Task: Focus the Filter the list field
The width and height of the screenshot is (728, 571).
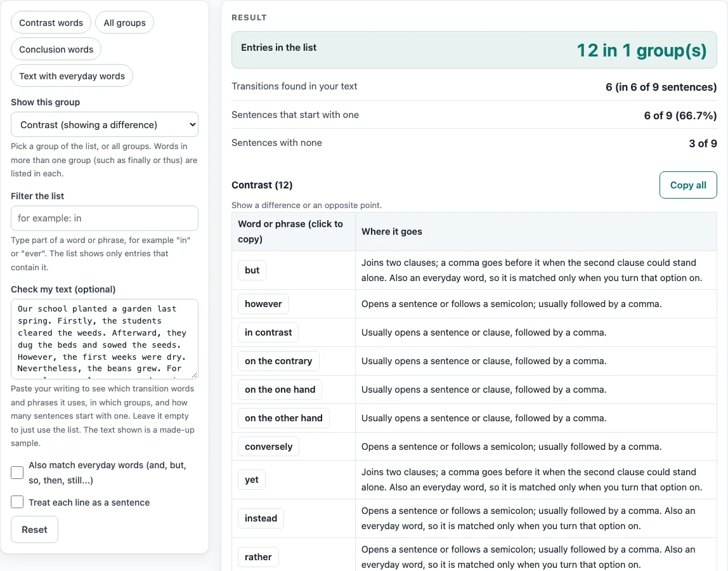Action: (105, 218)
